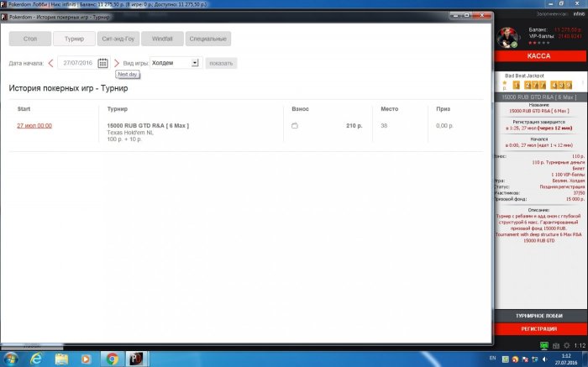The height and width of the screenshot is (367, 588).
Task: Click the Start column header
Action: coord(24,108)
